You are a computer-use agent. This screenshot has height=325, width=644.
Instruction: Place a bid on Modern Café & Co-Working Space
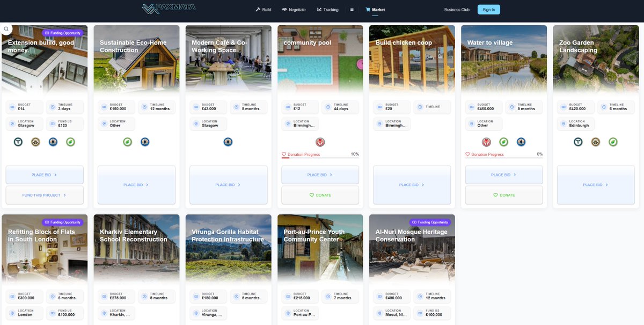point(229,185)
